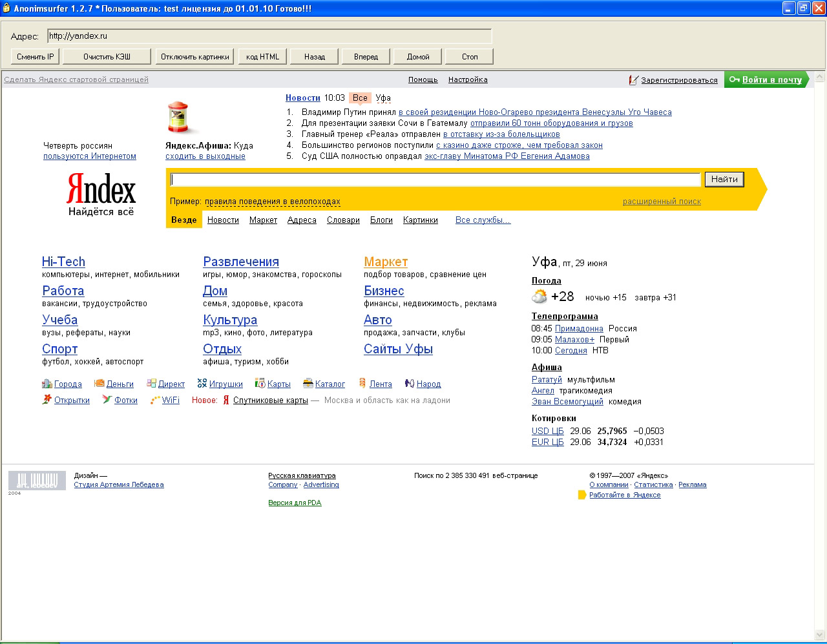Click the Открытки flower icon
The height and width of the screenshot is (644, 827).
tap(47, 400)
